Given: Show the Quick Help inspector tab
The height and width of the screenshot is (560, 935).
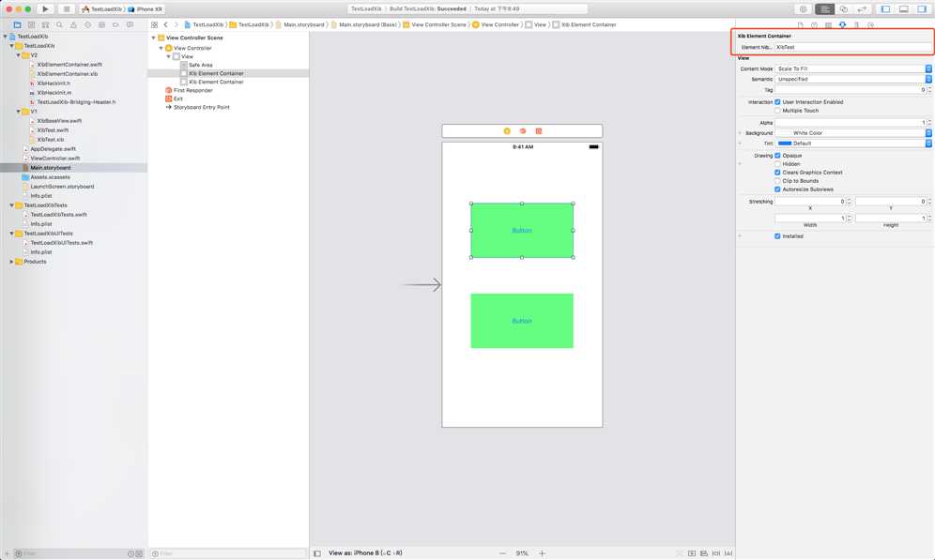Looking at the screenshot, I should coord(815,25).
